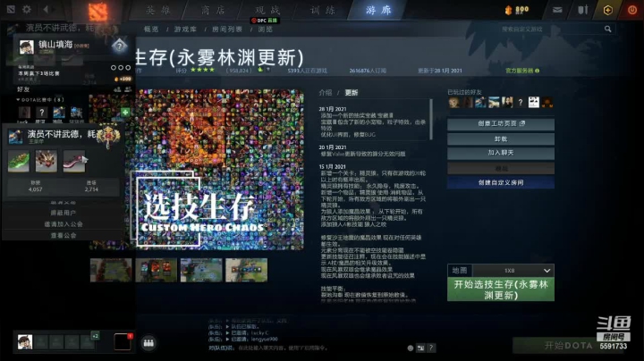Select 屏蔽用户 in context menu

pyautogui.click(x=63, y=213)
